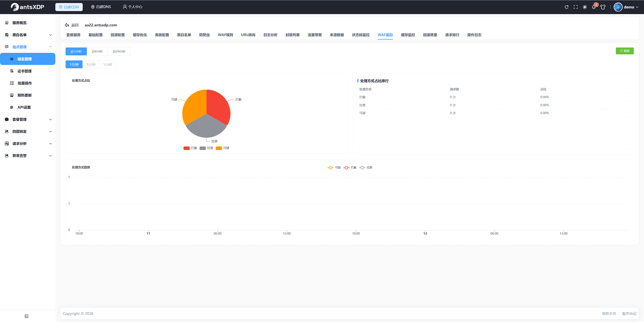Click the back arrow icon
The width and height of the screenshot is (644, 322).
[67, 25]
